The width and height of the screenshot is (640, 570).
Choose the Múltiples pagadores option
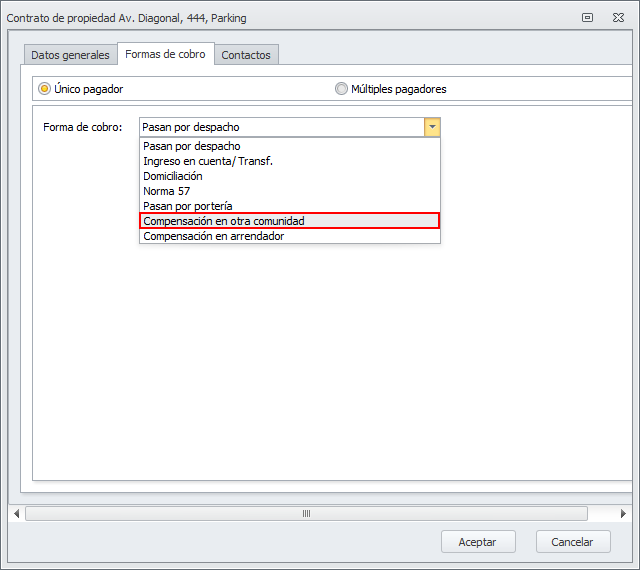coord(341,89)
